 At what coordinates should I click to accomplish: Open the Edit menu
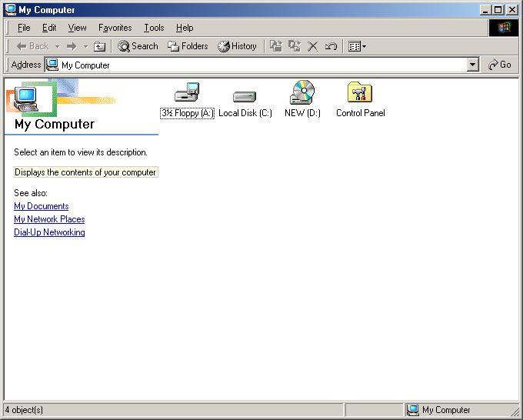pyautogui.click(x=49, y=28)
